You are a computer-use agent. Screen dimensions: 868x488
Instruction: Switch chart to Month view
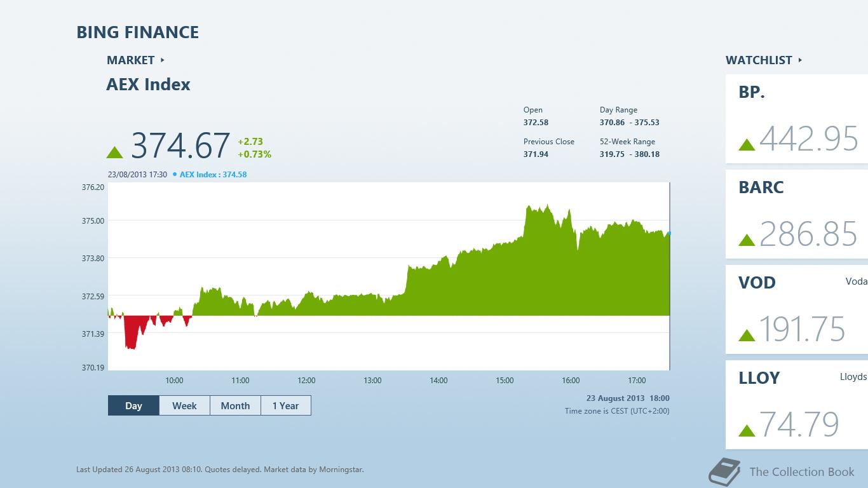pyautogui.click(x=235, y=405)
